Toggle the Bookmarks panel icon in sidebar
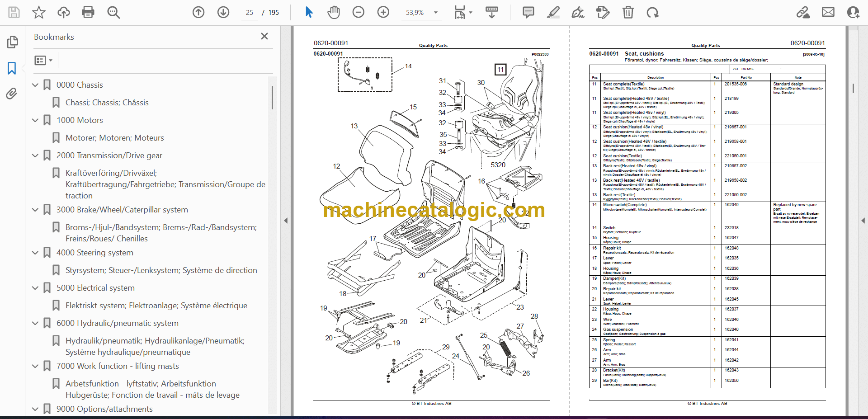The image size is (868, 419). (x=12, y=68)
